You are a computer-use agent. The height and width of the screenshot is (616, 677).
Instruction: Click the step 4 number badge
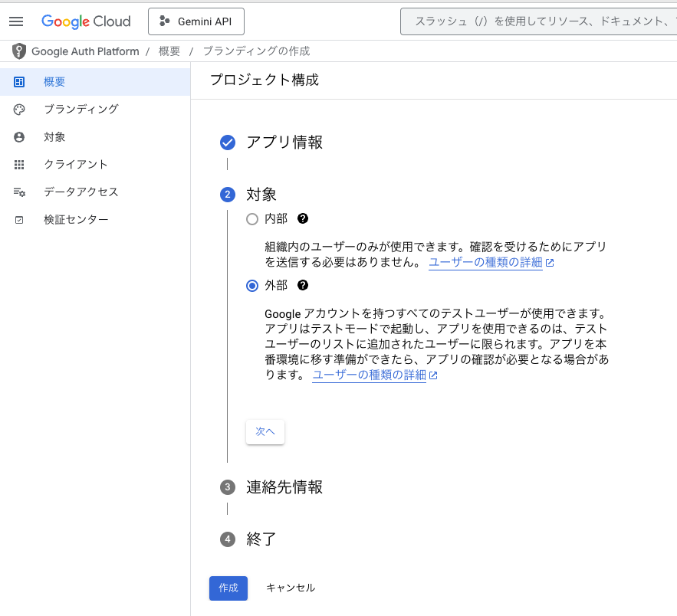click(228, 539)
